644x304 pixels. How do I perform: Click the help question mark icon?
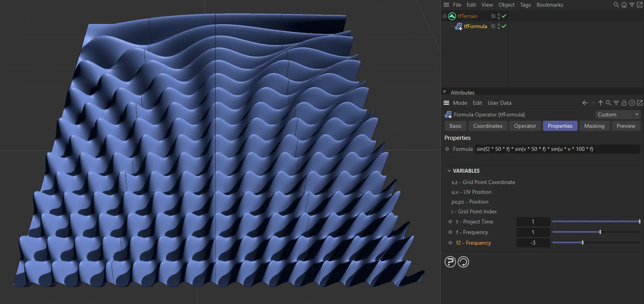(x=450, y=262)
